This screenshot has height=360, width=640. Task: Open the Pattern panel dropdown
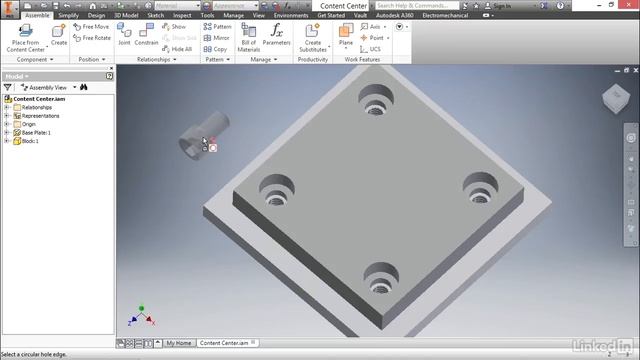(x=218, y=60)
